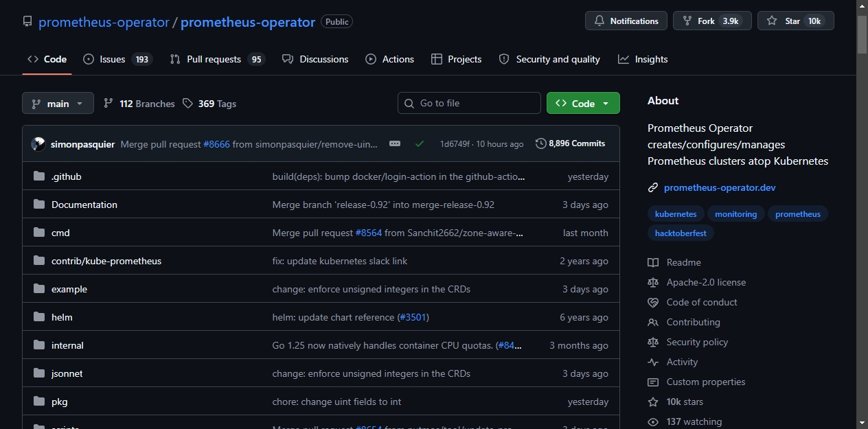Go to the Actions tab
868x429 pixels.
click(x=390, y=59)
